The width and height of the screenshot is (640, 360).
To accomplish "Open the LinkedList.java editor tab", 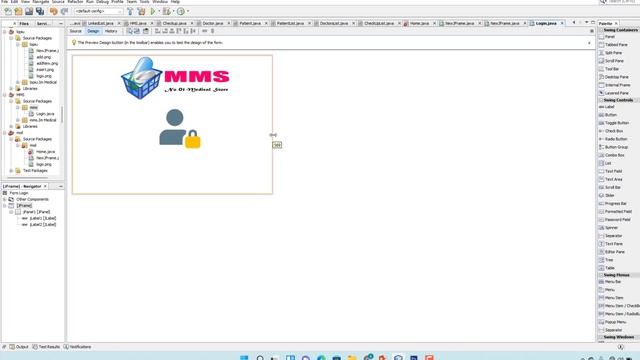I will point(100,24).
